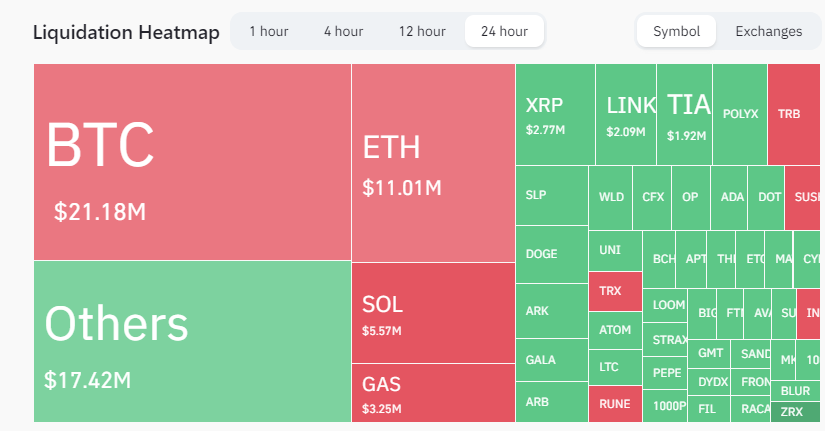
Task: Select the Others $17.42M tile
Action: (191, 341)
